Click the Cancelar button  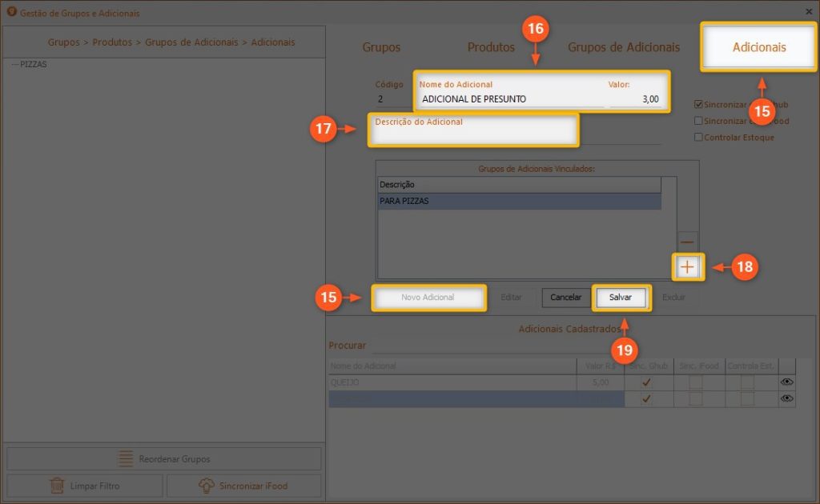565,297
